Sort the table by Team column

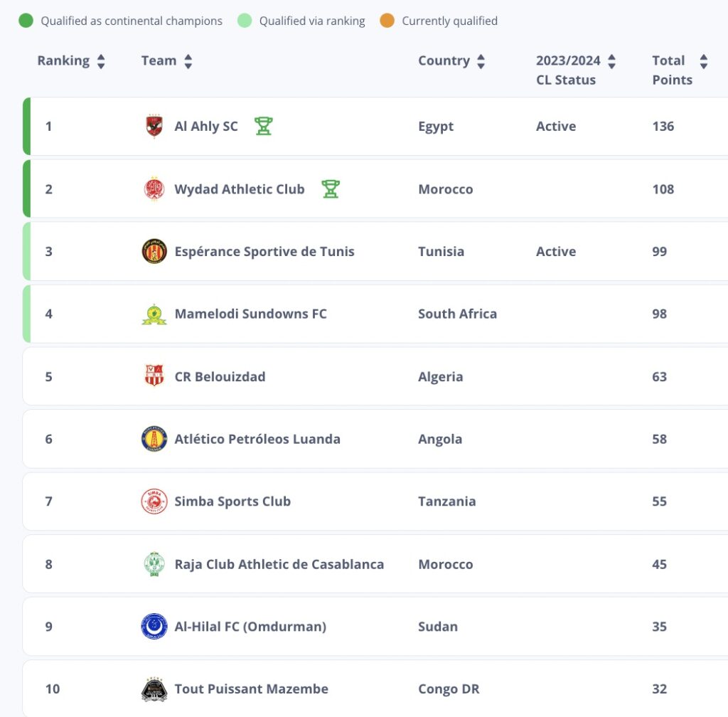[x=188, y=61]
